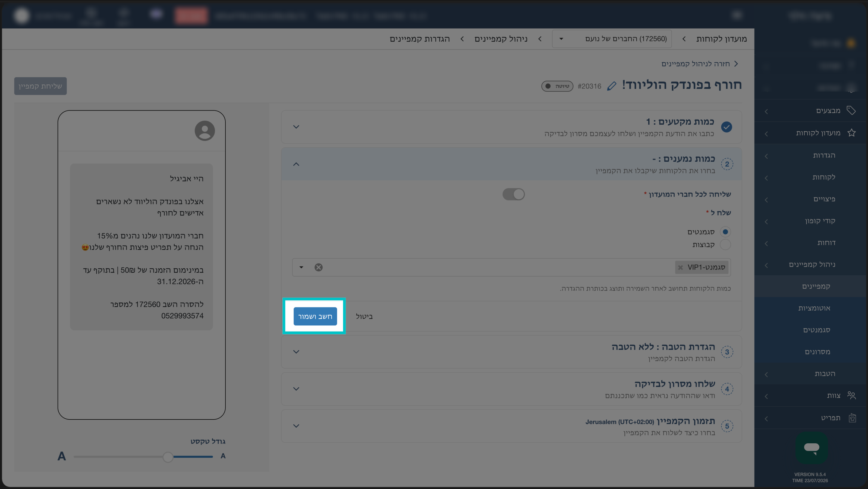Remove the סגמנט-VIP1 tag with its x
Screen dimensions: 868x489
coord(680,267)
